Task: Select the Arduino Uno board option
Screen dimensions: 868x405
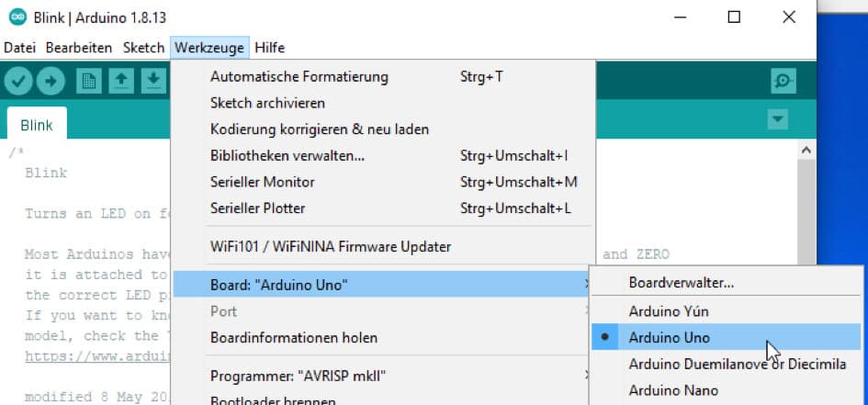Action: tap(727, 338)
